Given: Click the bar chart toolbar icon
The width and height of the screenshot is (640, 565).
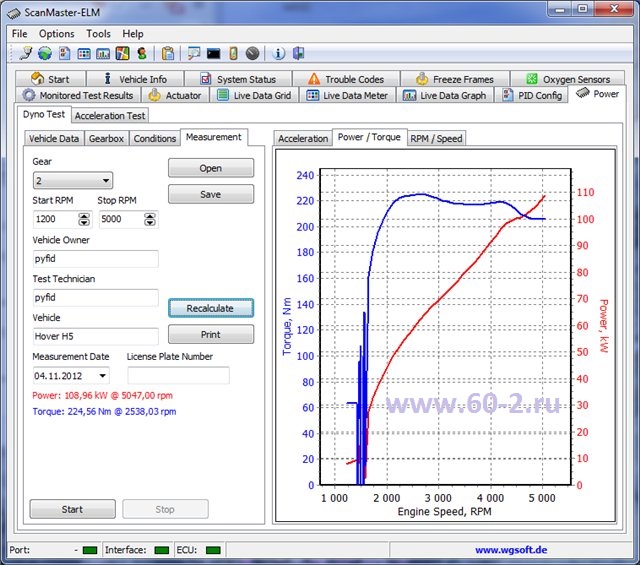Looking at the screenshot, I should [x=103, y=53].
